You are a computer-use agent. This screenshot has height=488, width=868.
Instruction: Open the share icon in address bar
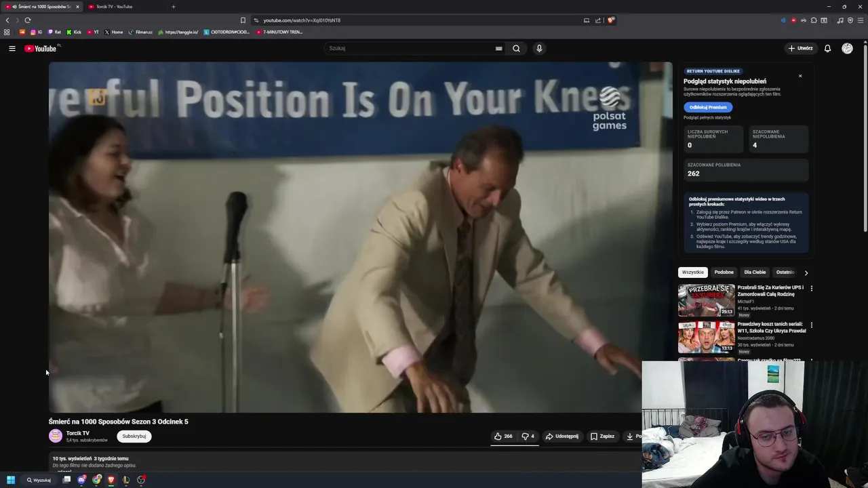click(x=598, y=20)
